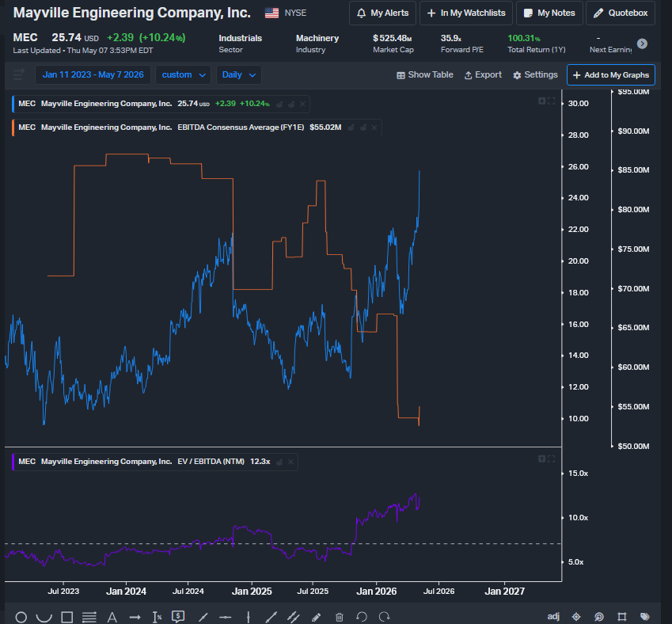Advance header stats with the right chevron

[x=642, y=44]
